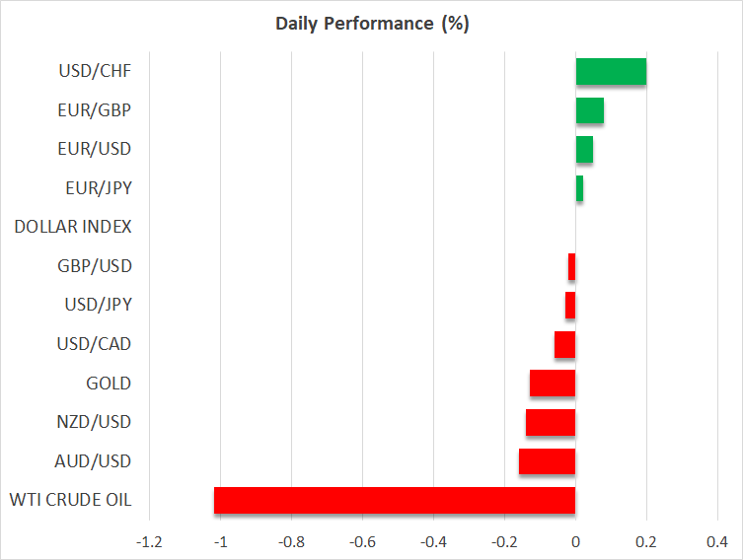Click the GOLD category label
The width and height of the screenshot is (743, 560).
click(109, 384)
